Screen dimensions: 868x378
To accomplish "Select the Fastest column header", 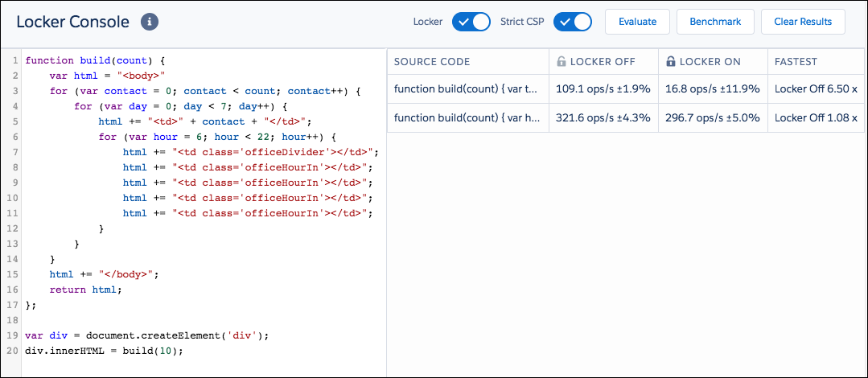I will point(796,62).
